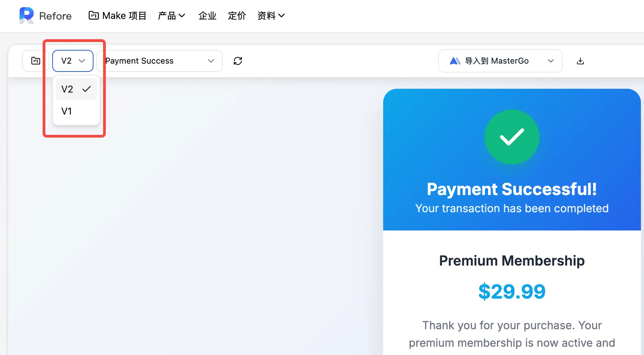The width and height of the screenshot is (644, 355).
Task: Click the Refore brand name
Action: click(x=55, y=16)
